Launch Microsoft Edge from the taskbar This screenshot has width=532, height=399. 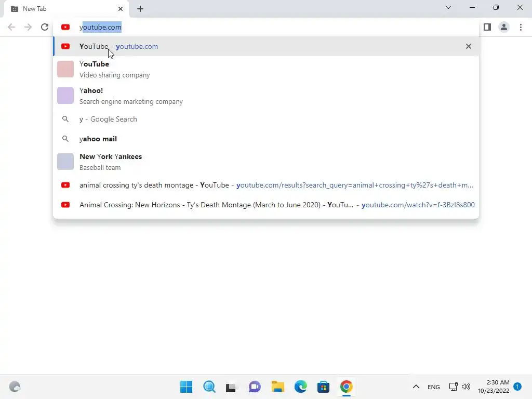tap(300, 387)
